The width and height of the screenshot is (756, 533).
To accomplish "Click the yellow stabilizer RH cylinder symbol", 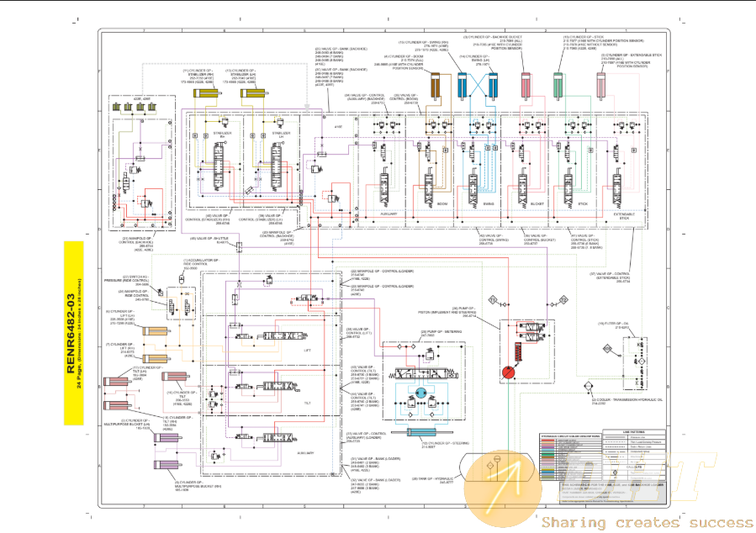I will click(x=207, y=93).
